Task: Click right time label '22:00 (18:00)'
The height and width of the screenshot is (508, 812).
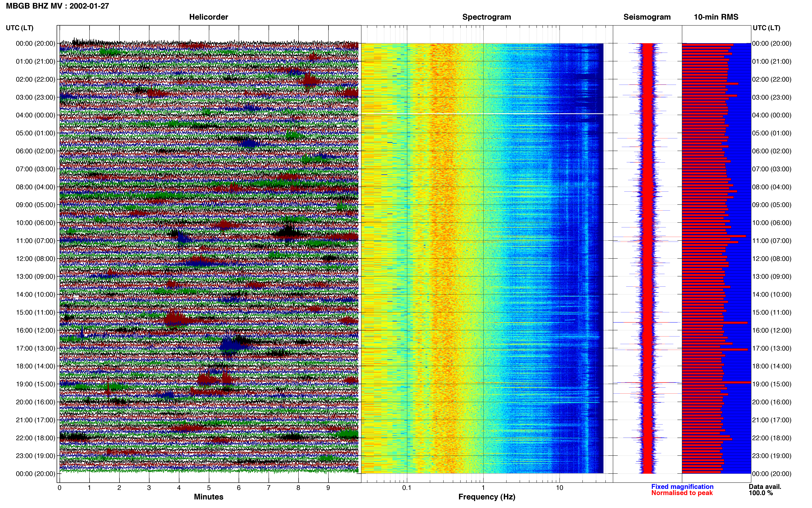Action: click(x=772, y=438)
